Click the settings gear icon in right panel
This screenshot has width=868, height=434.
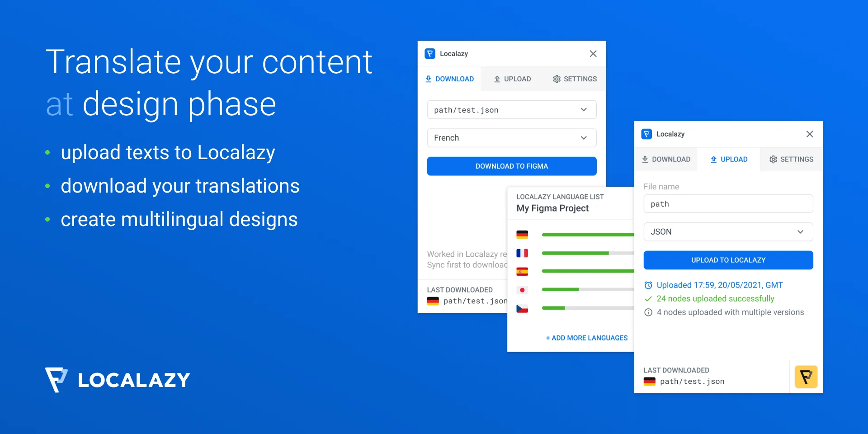click(773, 159)
